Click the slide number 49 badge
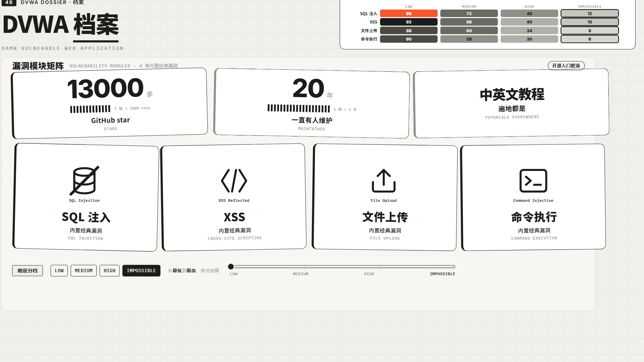 pos(9,2)
